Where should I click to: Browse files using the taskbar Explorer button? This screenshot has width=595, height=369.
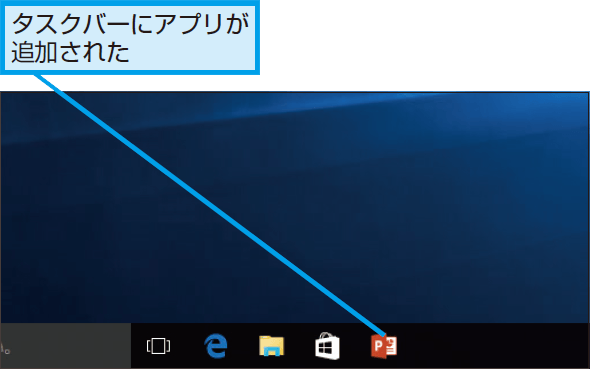(x=271, y=346)
